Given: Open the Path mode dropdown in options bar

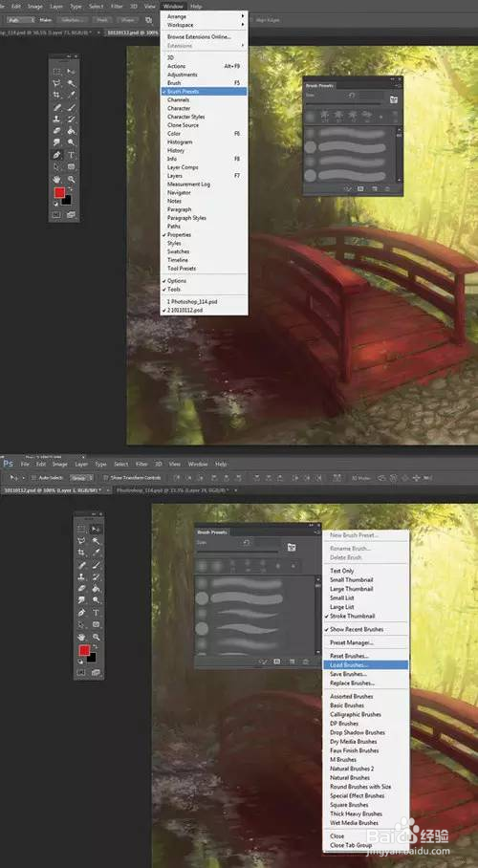Looking at the screenshot, I should [20, 19].
